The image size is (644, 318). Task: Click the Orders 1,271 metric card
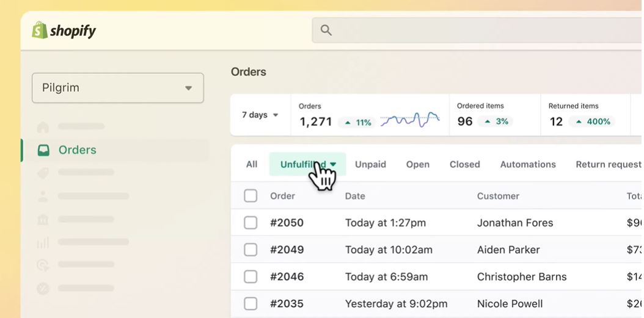370,115
